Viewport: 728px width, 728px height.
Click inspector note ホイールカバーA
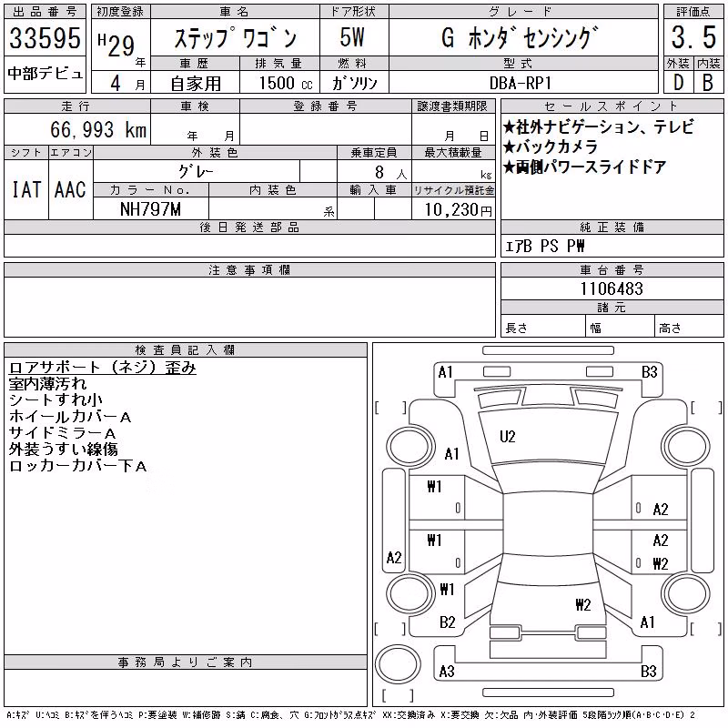coord(70,417)
